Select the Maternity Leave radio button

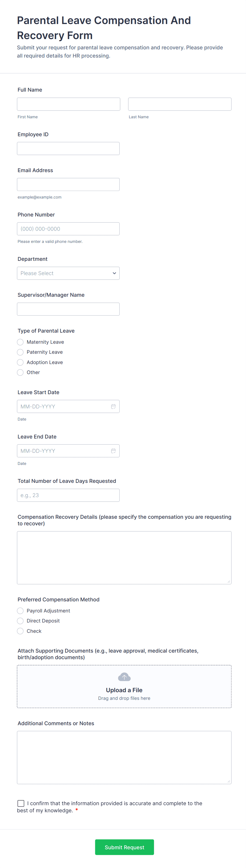pyautogui.click(x=20, y=342)
